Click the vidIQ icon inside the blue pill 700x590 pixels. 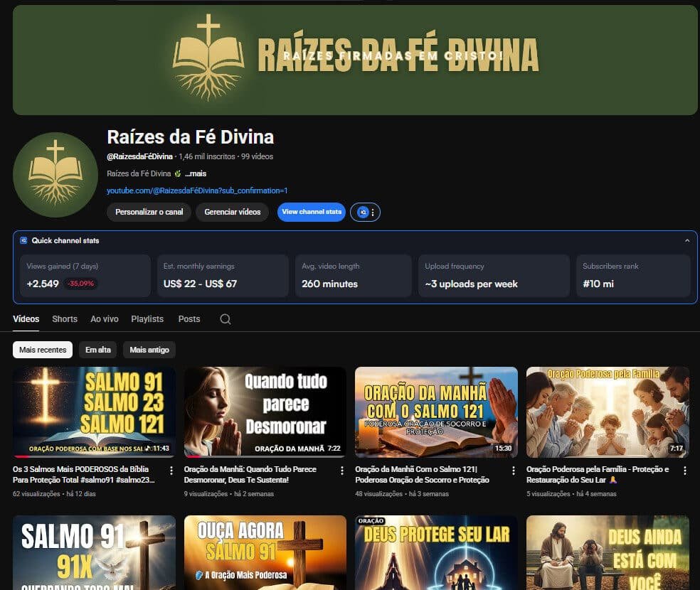[363, 212]
